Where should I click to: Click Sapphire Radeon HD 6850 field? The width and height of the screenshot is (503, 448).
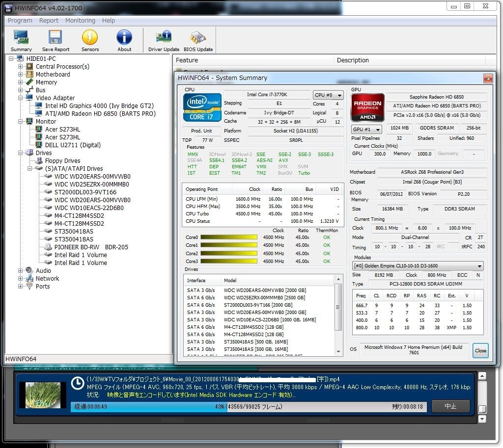click(x=437, y=97)
